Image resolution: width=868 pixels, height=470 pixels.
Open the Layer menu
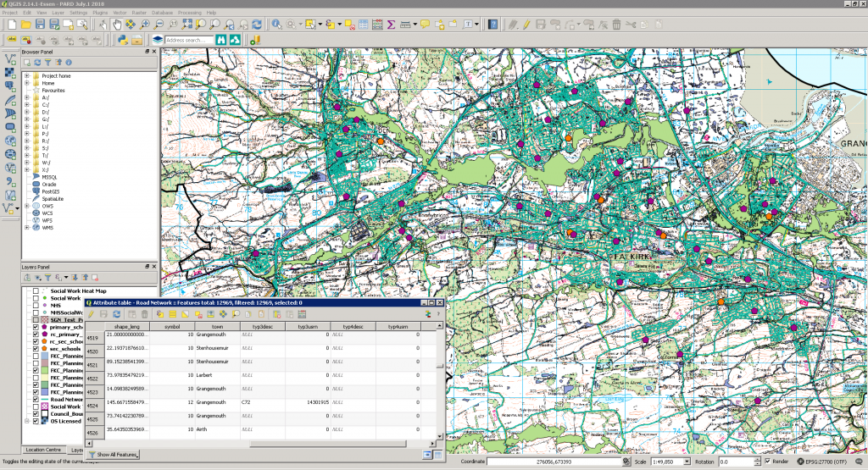(x=58, y=12)
